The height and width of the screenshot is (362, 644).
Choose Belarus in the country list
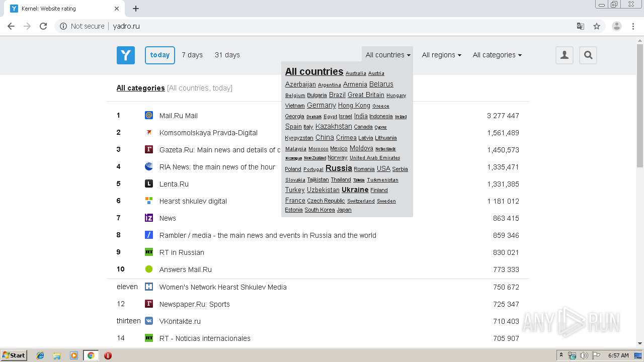(381, 84)
